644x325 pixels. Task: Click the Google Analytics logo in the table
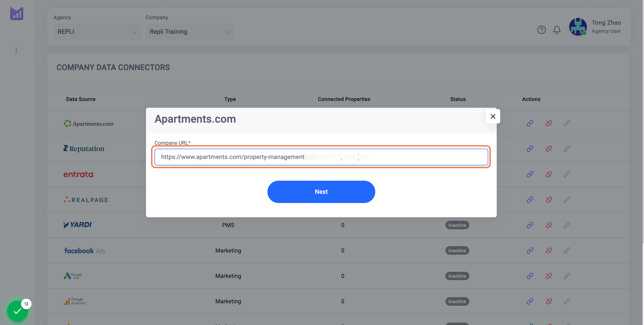tap(74, 301)
